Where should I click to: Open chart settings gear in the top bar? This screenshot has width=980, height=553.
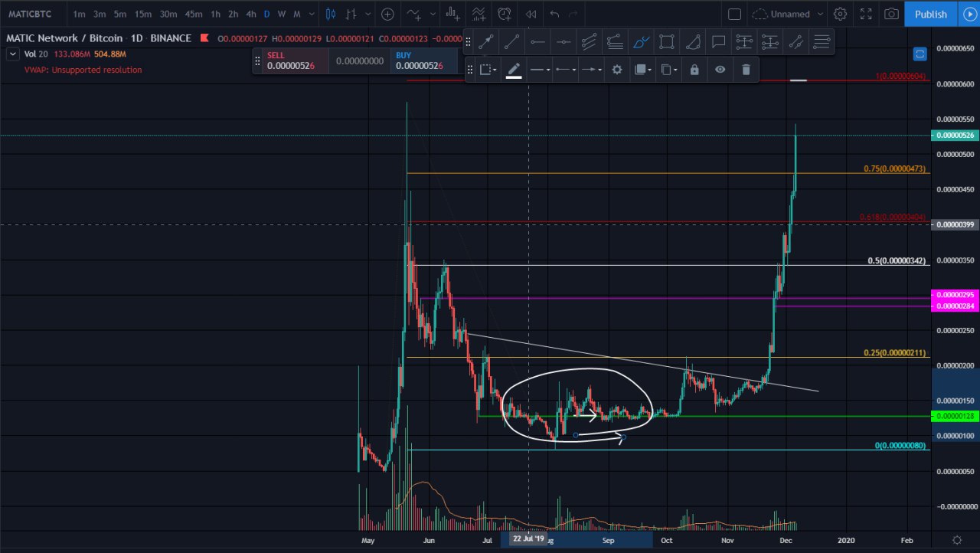[840, 14]
